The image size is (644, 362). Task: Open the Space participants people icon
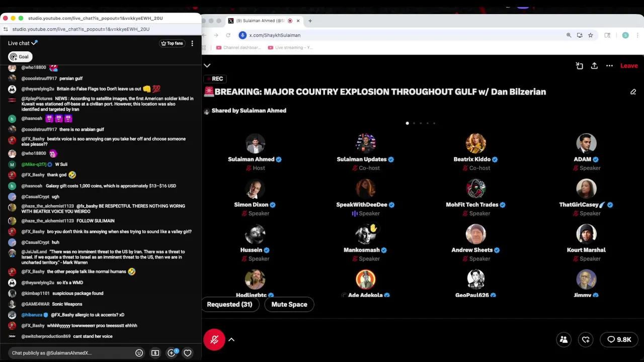pyautogui.click(x=563, y=339)
